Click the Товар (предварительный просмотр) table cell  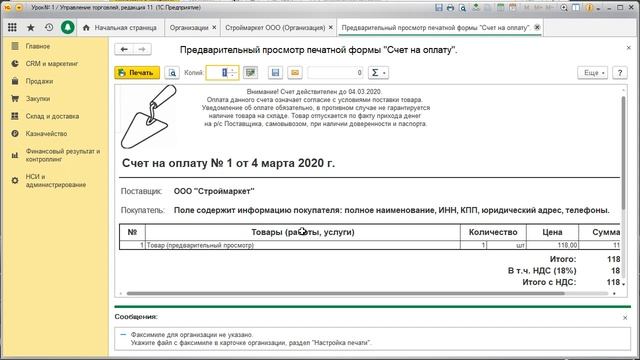point(302,245)
